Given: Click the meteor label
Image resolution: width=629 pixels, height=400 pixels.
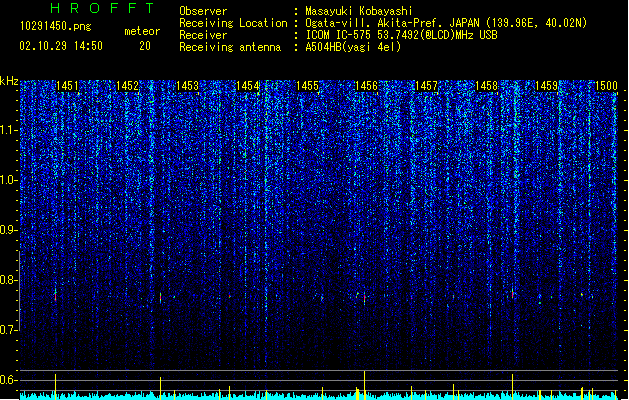Looking at the screenshot, I should pyautogui.click(x=142, y=31).
